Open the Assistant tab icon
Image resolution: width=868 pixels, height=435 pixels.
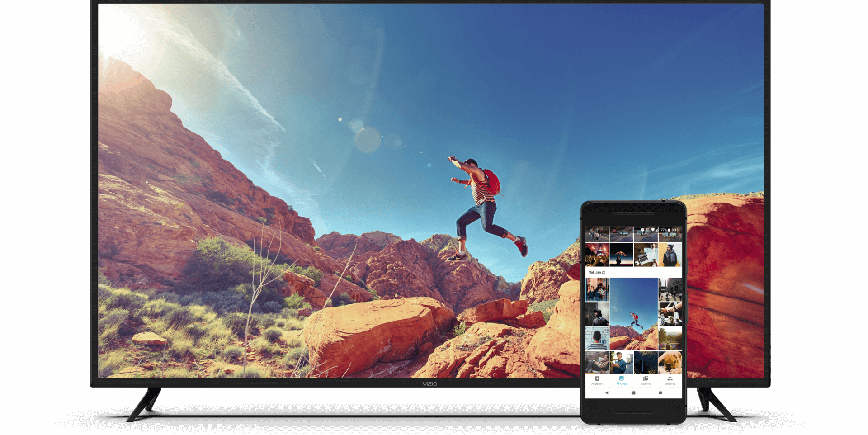point(597,379)
